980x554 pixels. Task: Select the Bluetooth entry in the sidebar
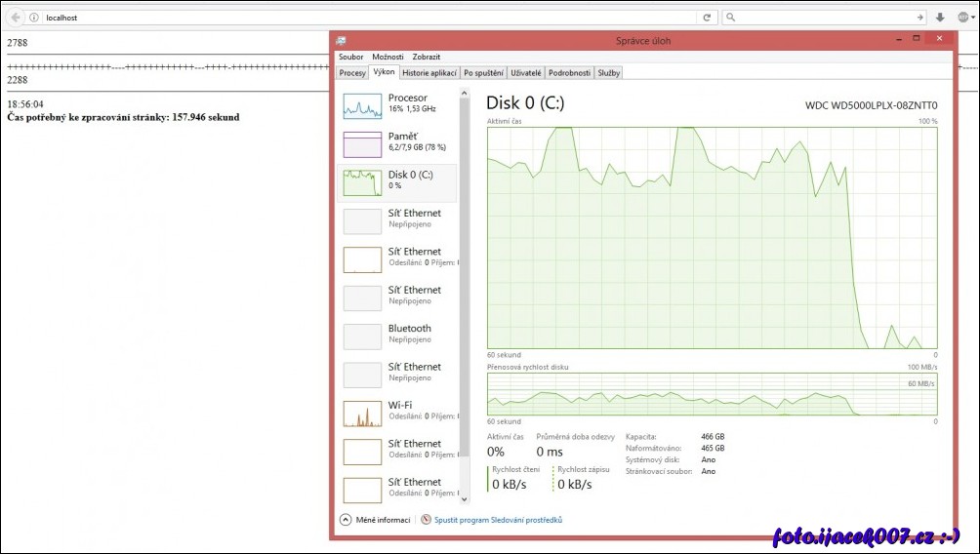coord(362,336)
